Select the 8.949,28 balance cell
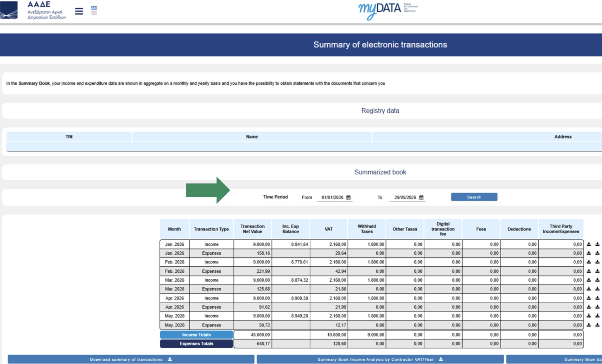Screen dimensions: 602x364 point(291,316)
